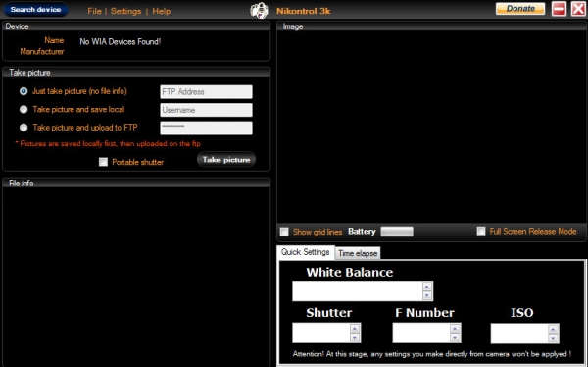Close Nikontrol with the red X icon
This screenshot has height=367, width=588.
coord(578,8)
